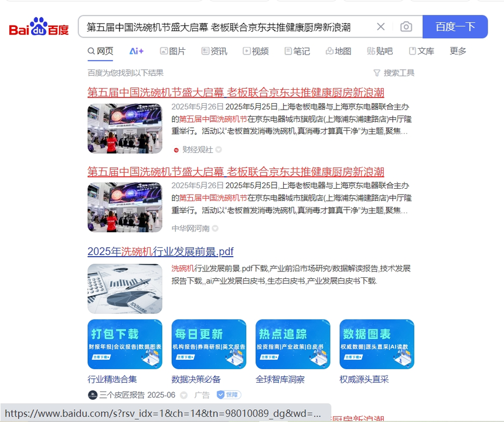Click the 财经观社 source name
The width and height of the screenshot is (504, 422).
197,150
